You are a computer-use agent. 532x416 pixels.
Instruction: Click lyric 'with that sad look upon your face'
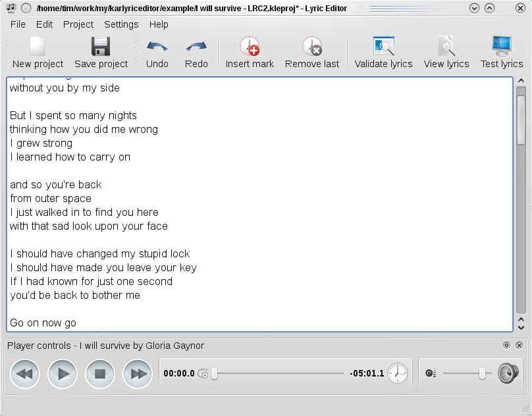coord(88,226)
